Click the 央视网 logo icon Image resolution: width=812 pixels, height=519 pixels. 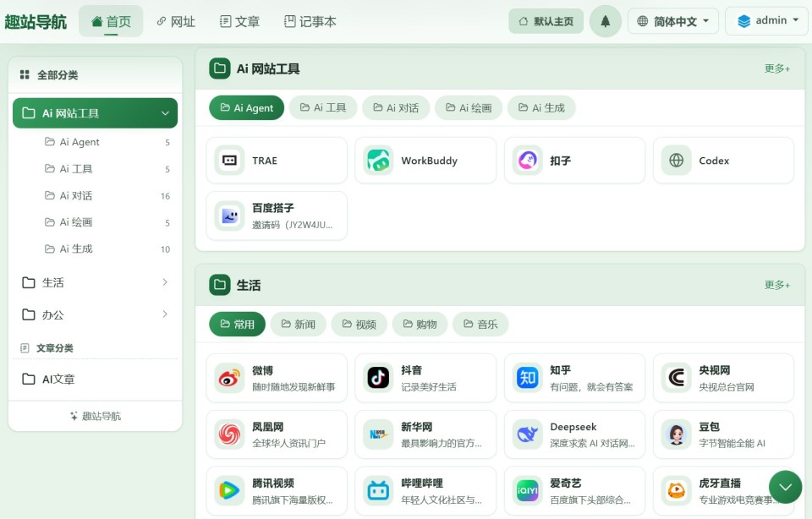coord(676,378)
